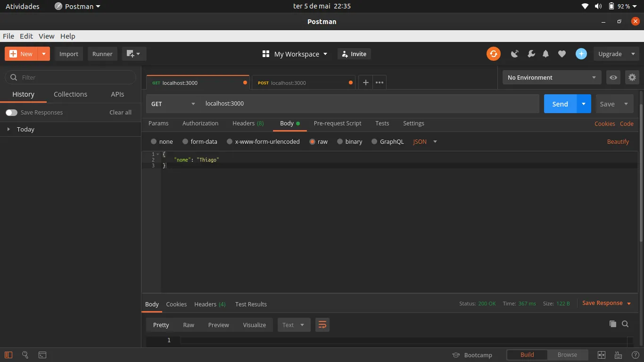Expand the Today history group

click(8, 129)
